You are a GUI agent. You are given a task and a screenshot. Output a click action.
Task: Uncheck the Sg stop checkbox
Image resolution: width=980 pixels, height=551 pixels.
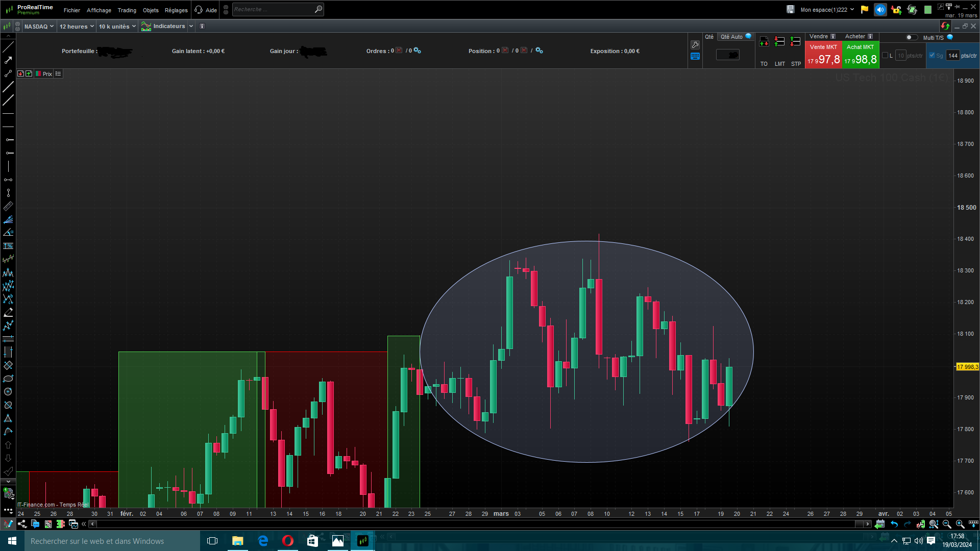[932, 56]
